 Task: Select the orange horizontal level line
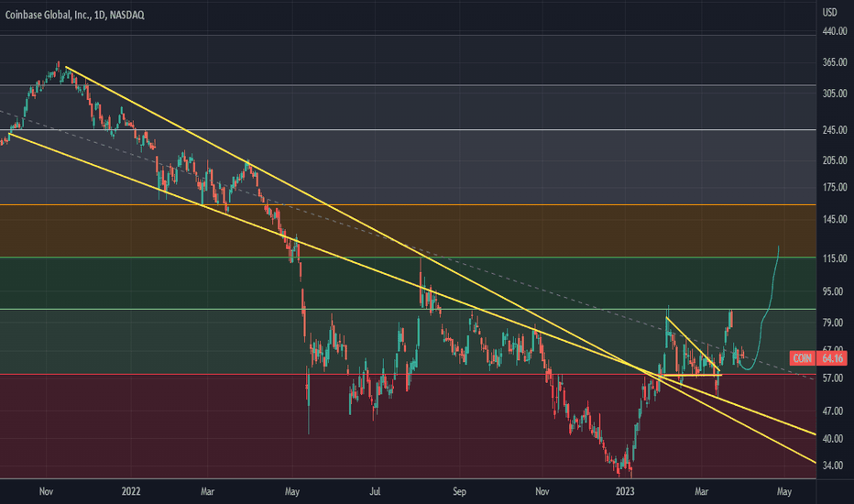[408, 205]
